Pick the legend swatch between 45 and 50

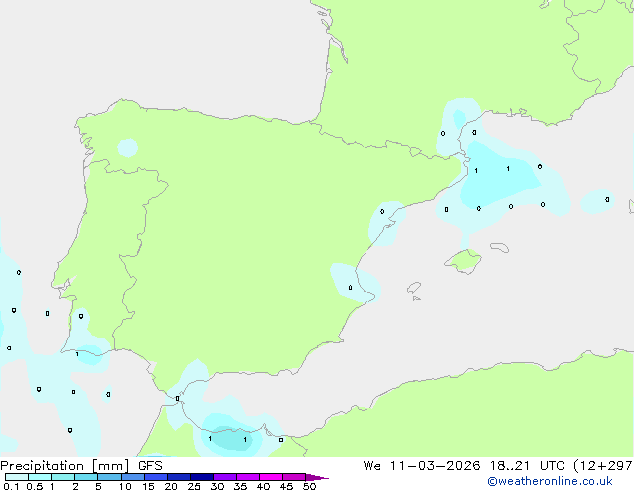[294, 477]
